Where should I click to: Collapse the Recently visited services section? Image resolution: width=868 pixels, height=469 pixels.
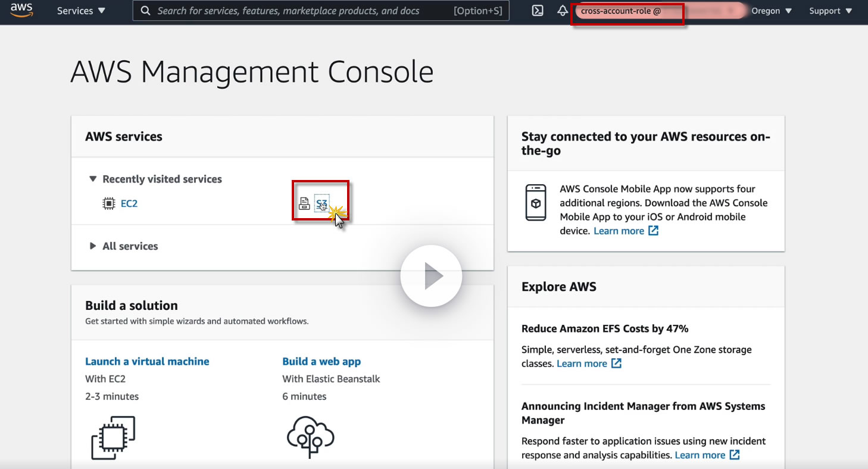155,179
